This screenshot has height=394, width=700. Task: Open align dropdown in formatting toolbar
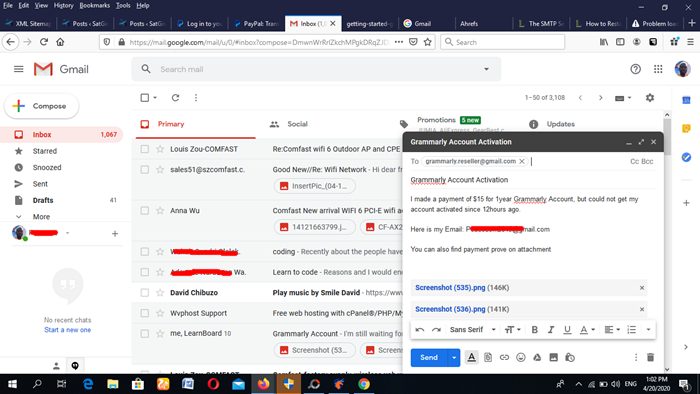click(x=612, y=330)
